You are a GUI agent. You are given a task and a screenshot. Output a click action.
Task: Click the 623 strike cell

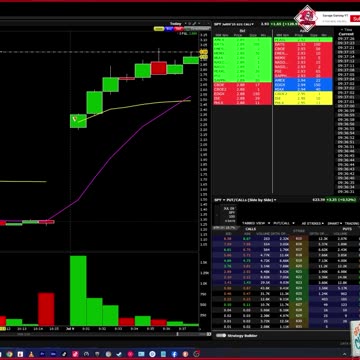299,282
